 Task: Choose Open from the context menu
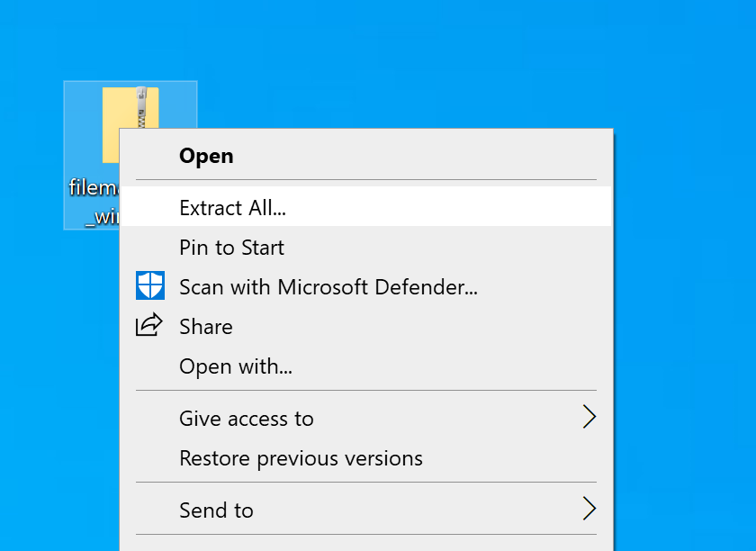click(206, 156)
